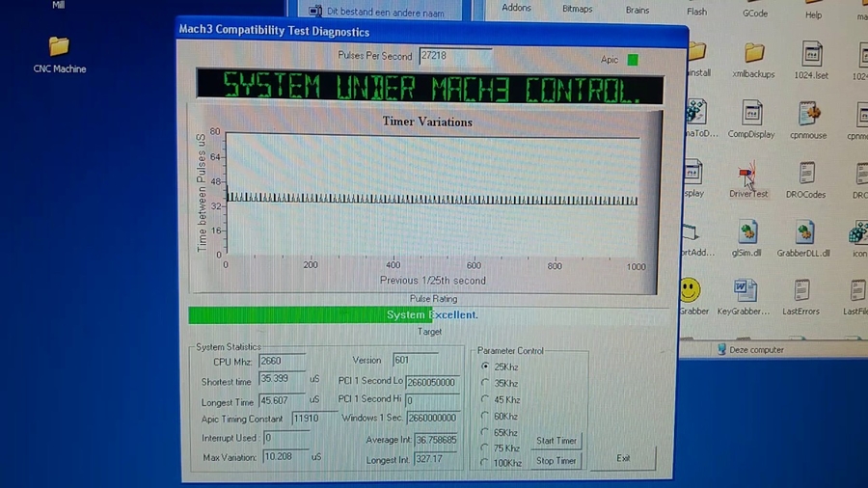Click the Apic Timing Constant field
868x488 pixels.
[313, 419]
